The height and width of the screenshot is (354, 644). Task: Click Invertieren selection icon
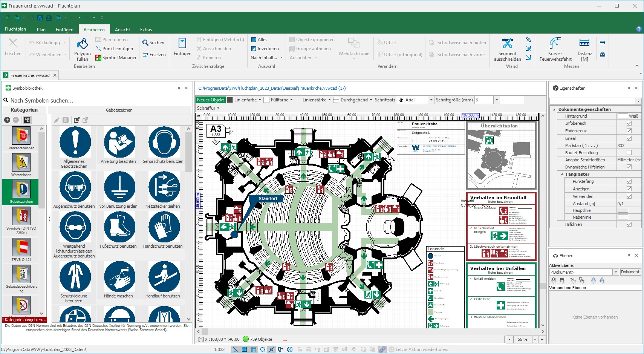(254, 49)
